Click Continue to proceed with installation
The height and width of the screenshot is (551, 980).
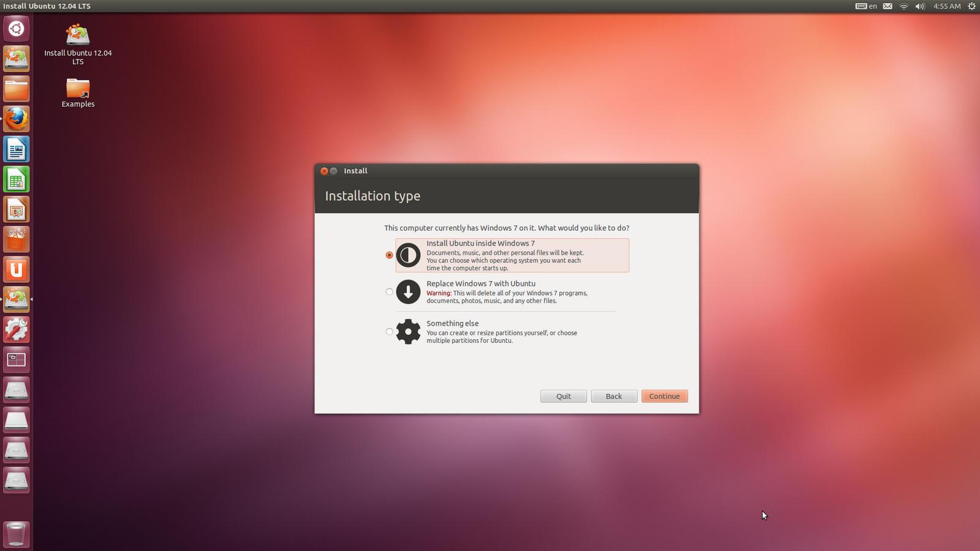[665, 396]
